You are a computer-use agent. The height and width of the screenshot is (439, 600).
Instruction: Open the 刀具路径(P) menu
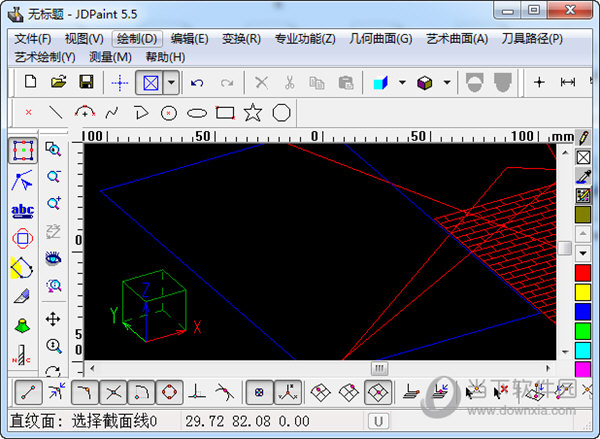[532, 39]
